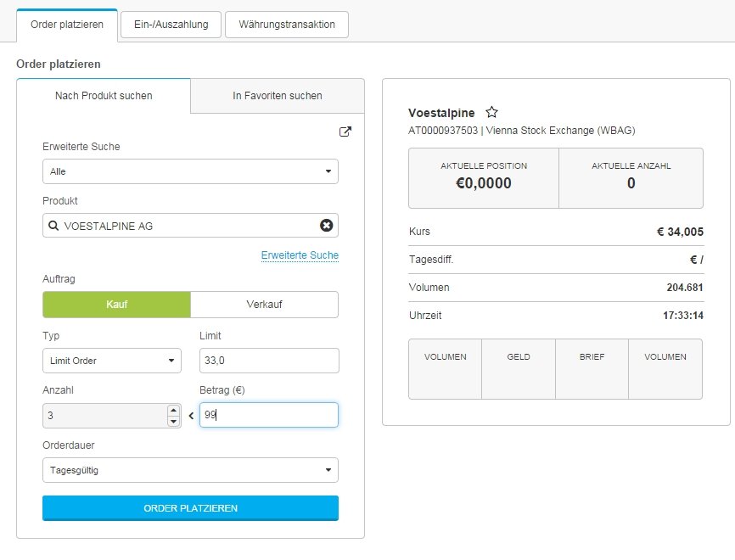Increase Anzahl with the up stepper arrow
Viewport: 735px width, 560px height.
point(173,410)
